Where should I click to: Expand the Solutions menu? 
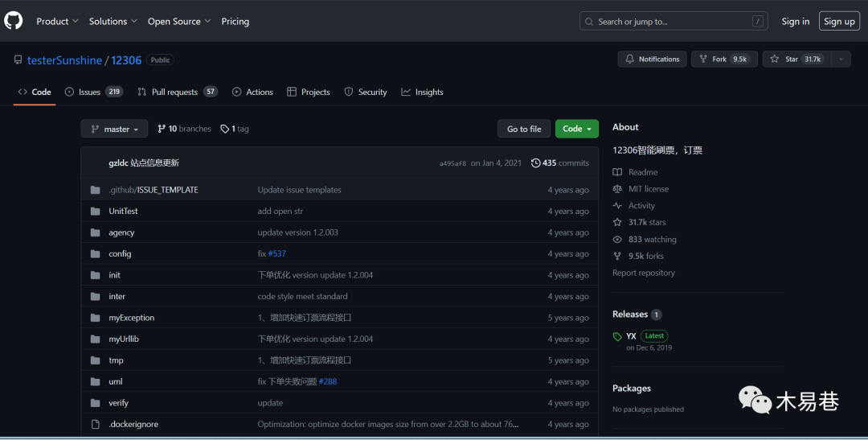coord(113,21)
